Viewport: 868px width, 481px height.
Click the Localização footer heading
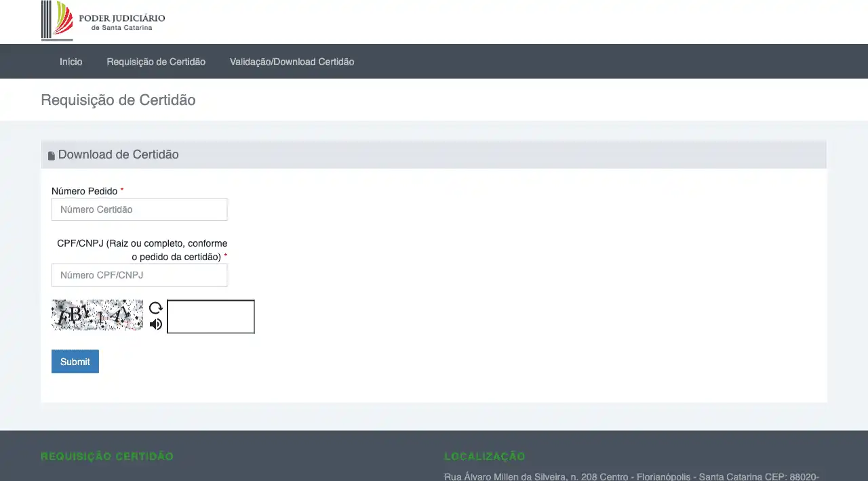[484, 457]
